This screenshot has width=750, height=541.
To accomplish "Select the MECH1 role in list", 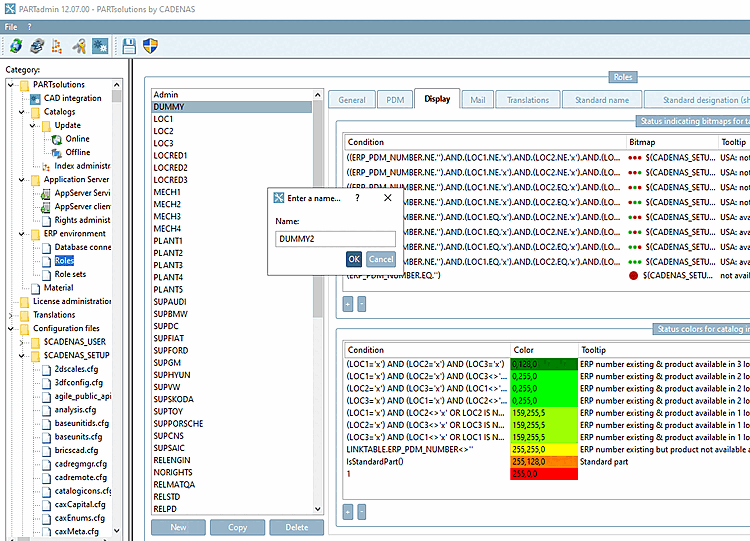I will pos(167,192).
